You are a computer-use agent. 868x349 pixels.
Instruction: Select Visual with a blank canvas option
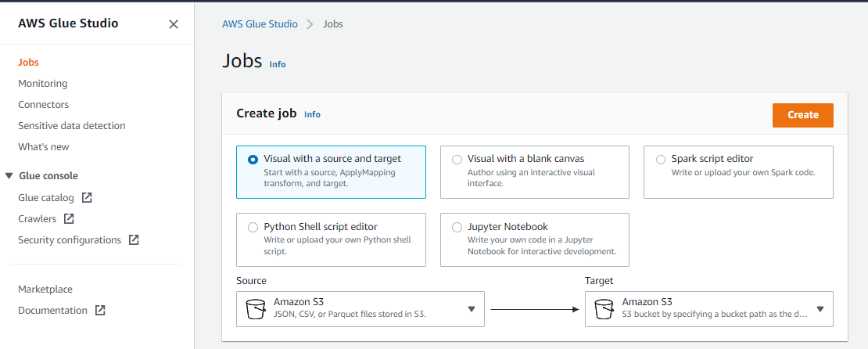pos(457,160)
